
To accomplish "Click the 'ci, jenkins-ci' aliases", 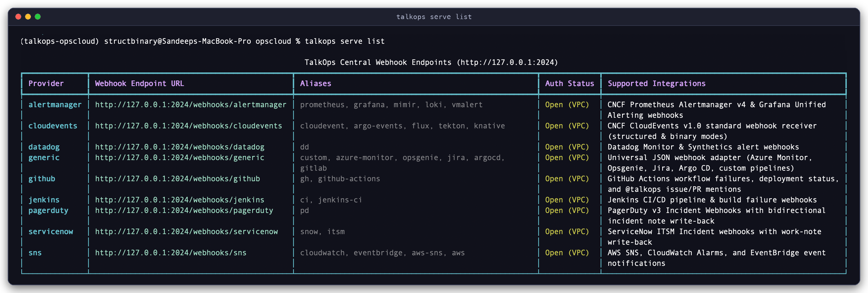I will (x=331, y=200).
